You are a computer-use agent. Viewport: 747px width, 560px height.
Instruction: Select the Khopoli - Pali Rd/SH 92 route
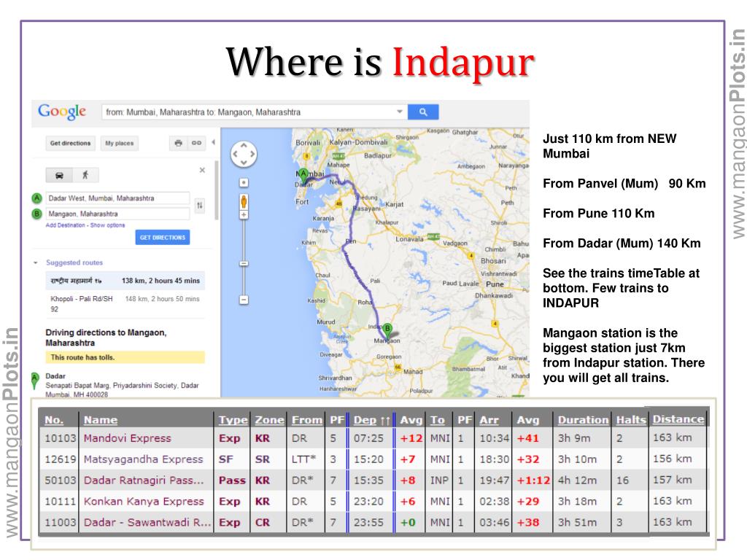tap(125, 304)
